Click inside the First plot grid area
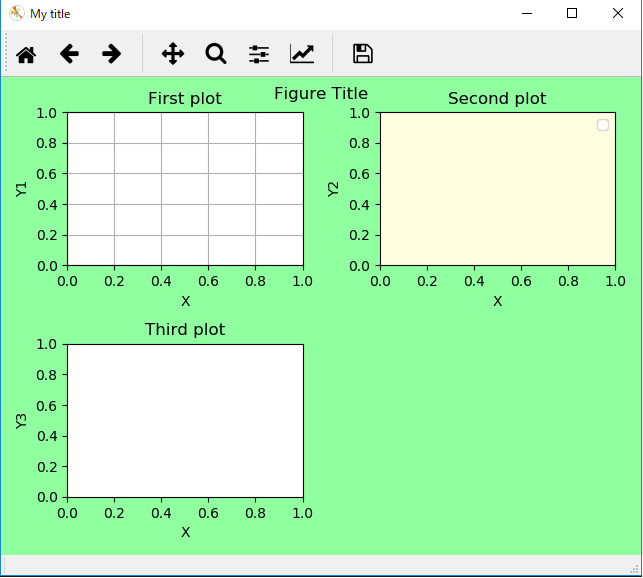Viewport: 643px width, 578px height. [x=185, y=189]
